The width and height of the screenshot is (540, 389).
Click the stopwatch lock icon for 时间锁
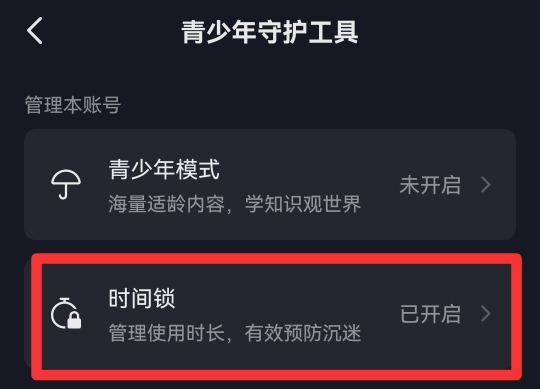pos(66,313)
